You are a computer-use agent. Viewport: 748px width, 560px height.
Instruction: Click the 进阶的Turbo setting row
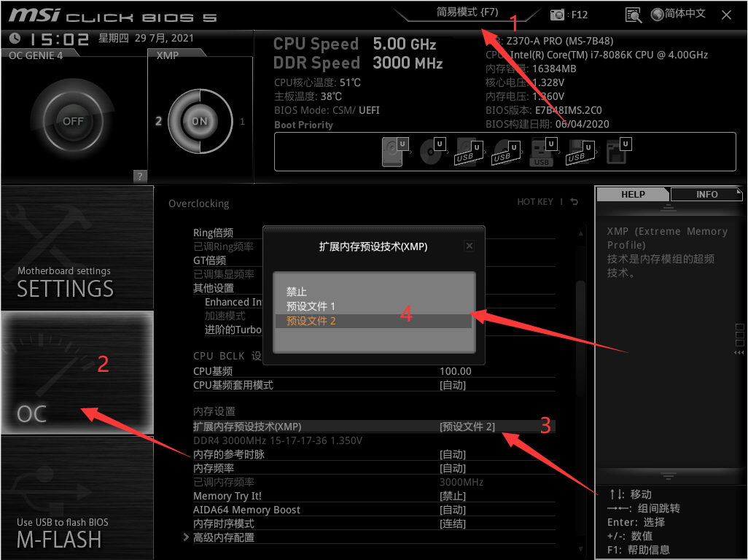[233, 330]
